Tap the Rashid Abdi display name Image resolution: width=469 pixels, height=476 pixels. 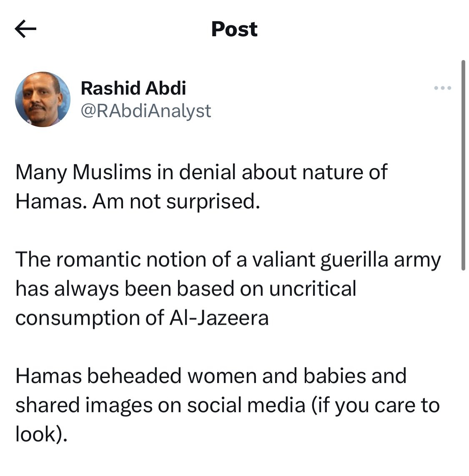click(133, 88)
